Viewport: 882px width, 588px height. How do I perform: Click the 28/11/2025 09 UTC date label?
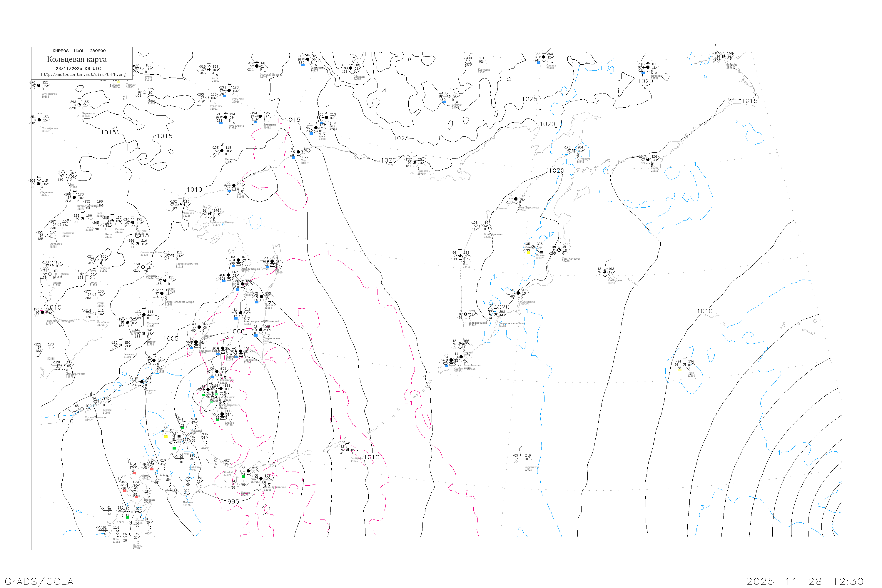tap(78, 69)
